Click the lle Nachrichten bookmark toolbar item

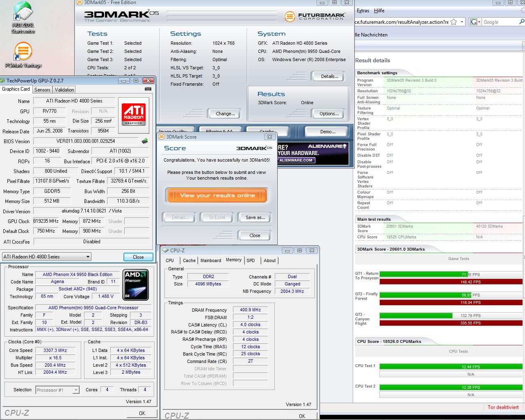pos(371,35)
